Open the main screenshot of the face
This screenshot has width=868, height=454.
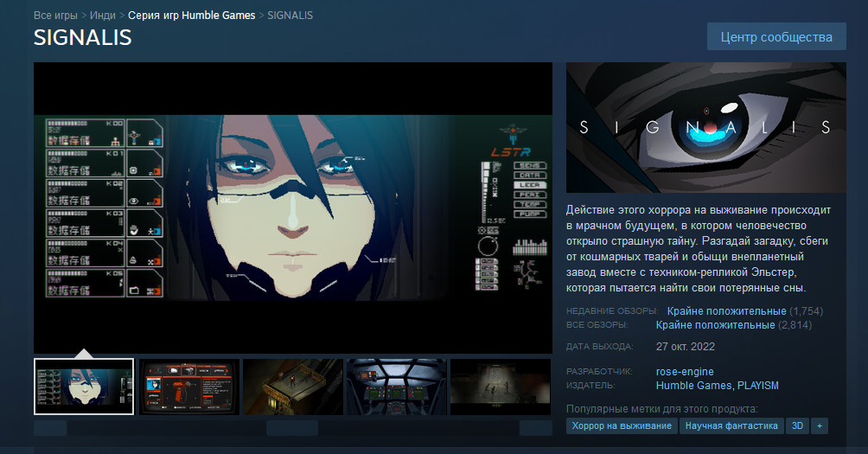[x=293, y=208]
